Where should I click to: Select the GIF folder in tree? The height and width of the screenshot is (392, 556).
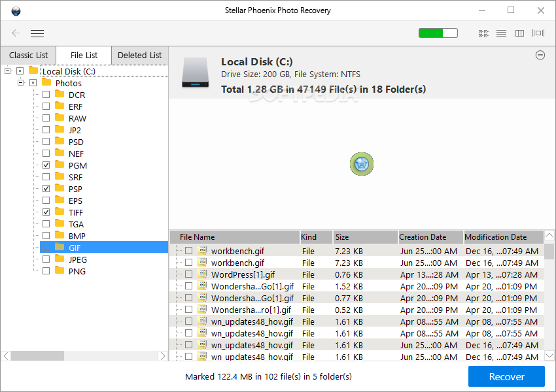pyautogui.click(x=104, y=247)
